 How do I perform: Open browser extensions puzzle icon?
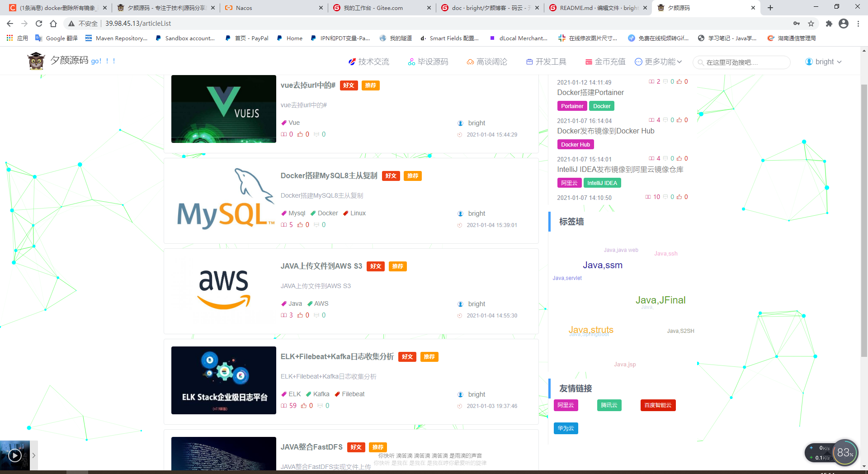click(829, 24)
